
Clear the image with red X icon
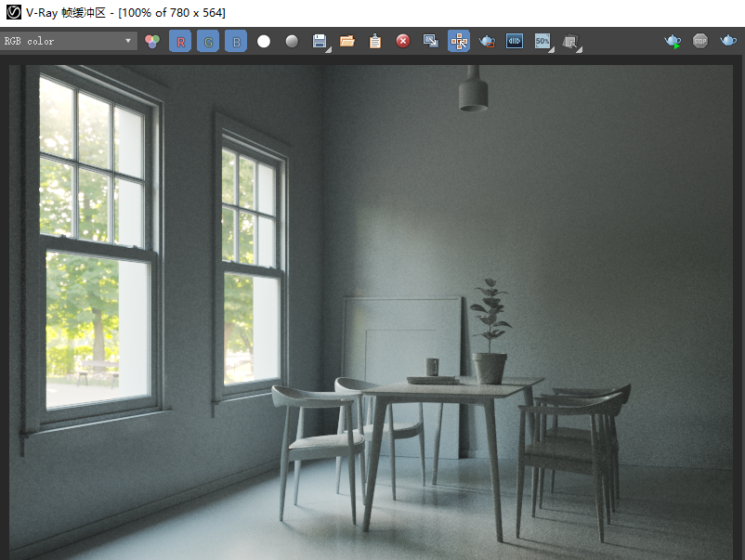[x=403, y=41]
